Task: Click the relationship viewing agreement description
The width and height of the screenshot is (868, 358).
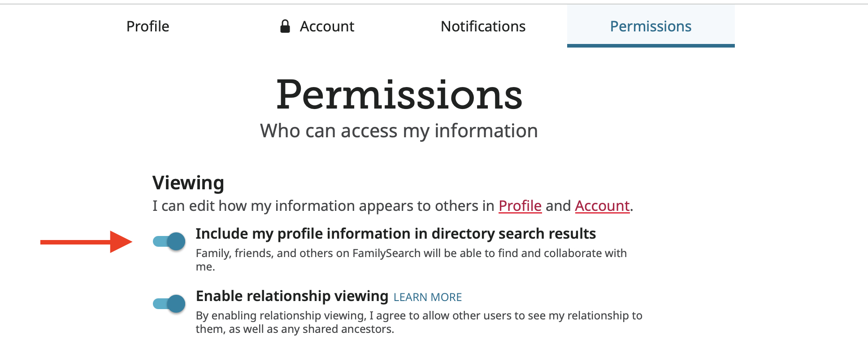Action: tap(419, 322)
